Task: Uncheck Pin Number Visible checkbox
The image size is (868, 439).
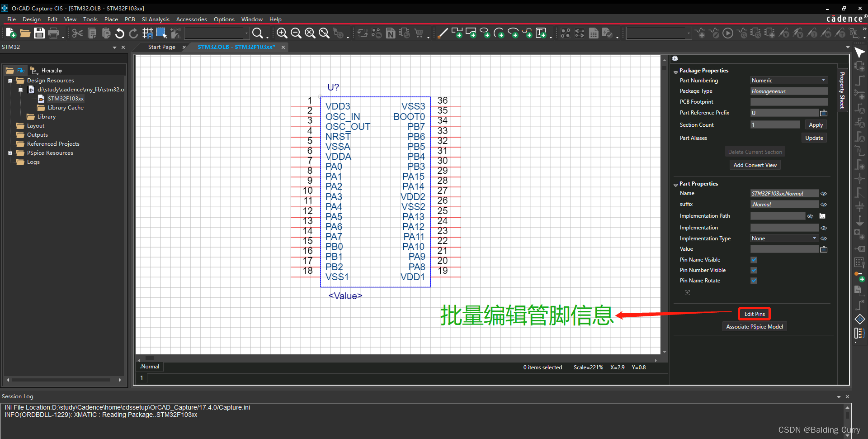Action: [754, 270]
